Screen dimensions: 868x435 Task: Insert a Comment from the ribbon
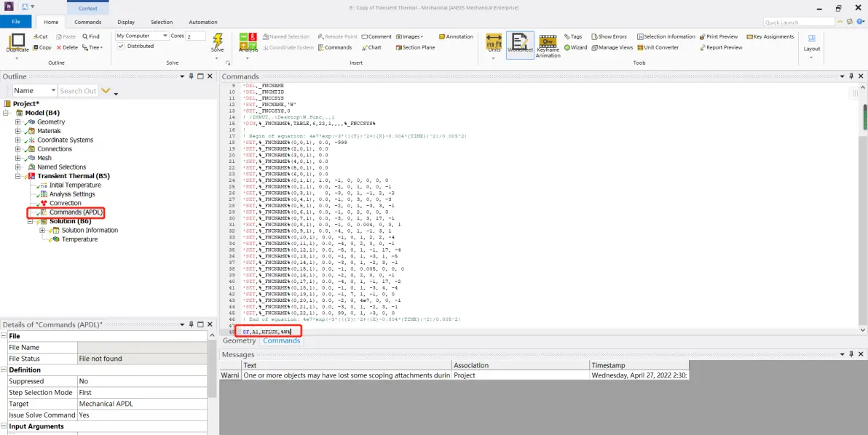(x=376, y=36)
